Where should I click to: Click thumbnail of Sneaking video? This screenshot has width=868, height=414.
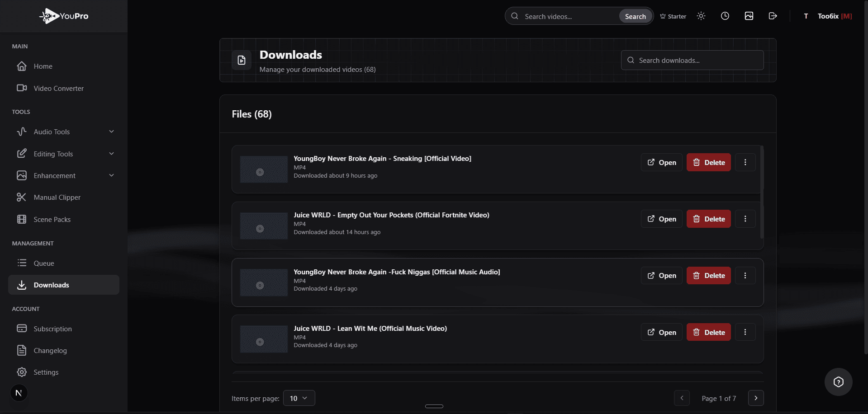264,169
